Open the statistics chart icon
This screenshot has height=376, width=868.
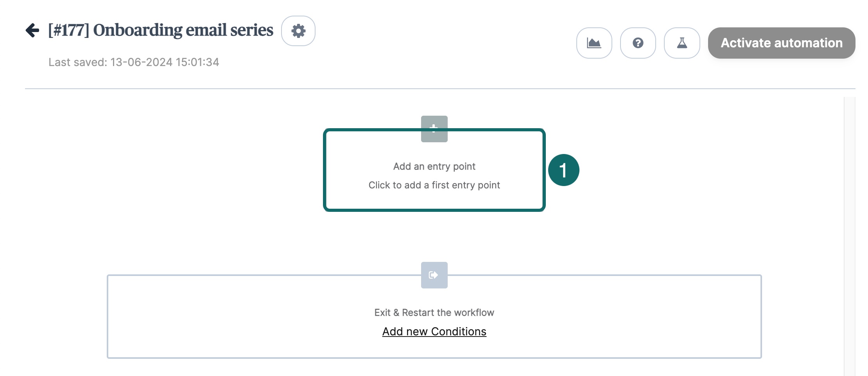[x=594, y=43]
